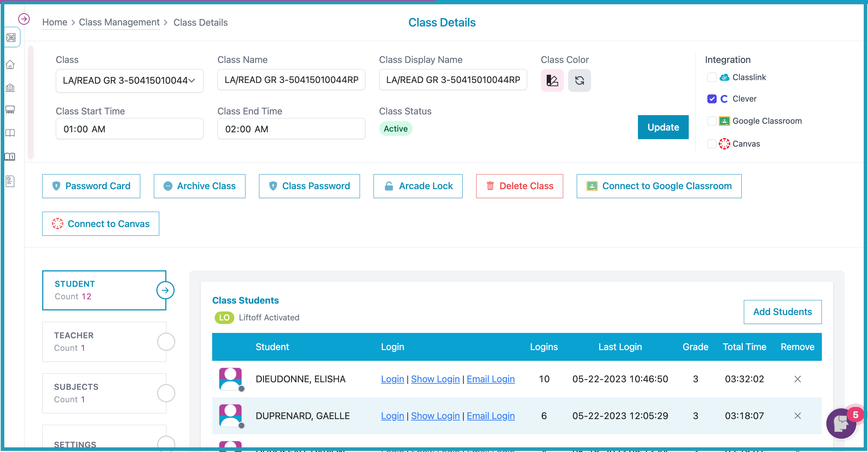The width and height of the screenshot is (868, 452).
Task: Enable the Google Classroom integration checkbox
Action: point(712,121)
